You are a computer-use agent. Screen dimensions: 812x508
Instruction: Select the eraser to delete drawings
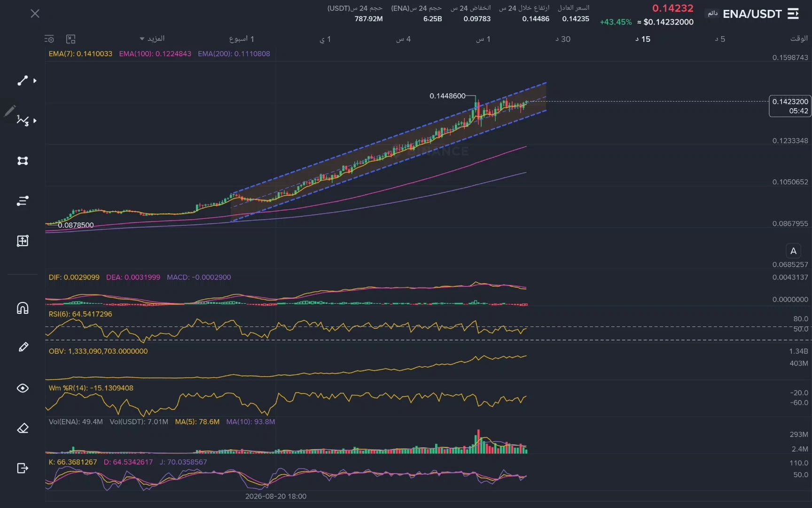[x=23, y=428]
